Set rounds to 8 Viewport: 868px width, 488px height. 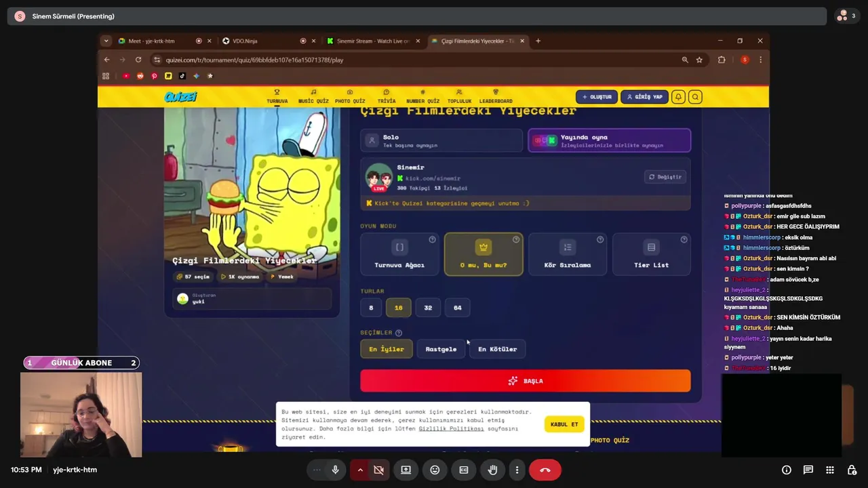point(371,308)
